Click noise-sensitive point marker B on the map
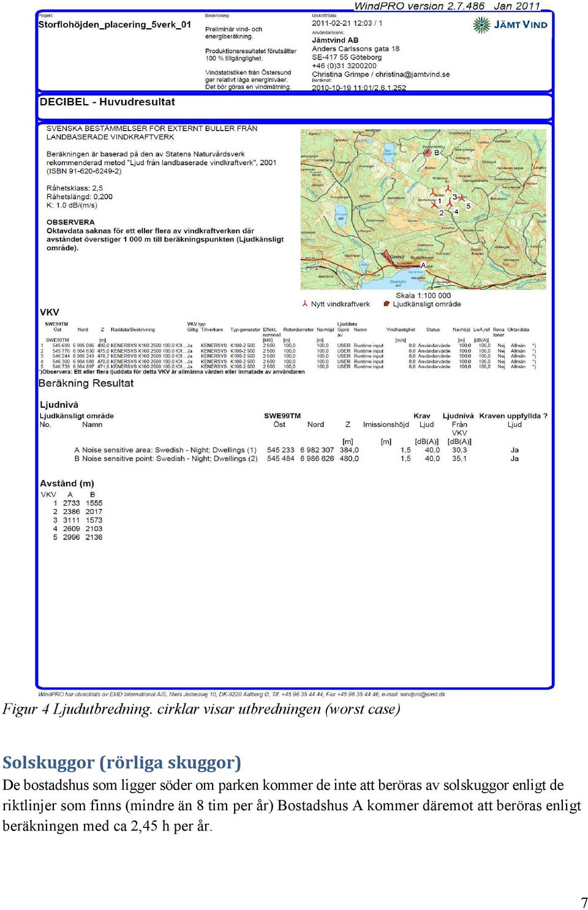The image size is (588, 910). (x=436, y=152)
